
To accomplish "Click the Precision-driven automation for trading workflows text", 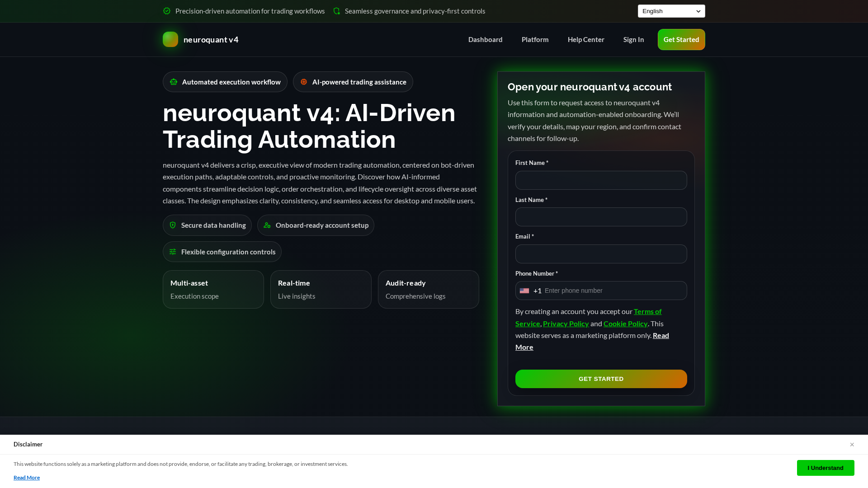I will [x=250, y=11].
